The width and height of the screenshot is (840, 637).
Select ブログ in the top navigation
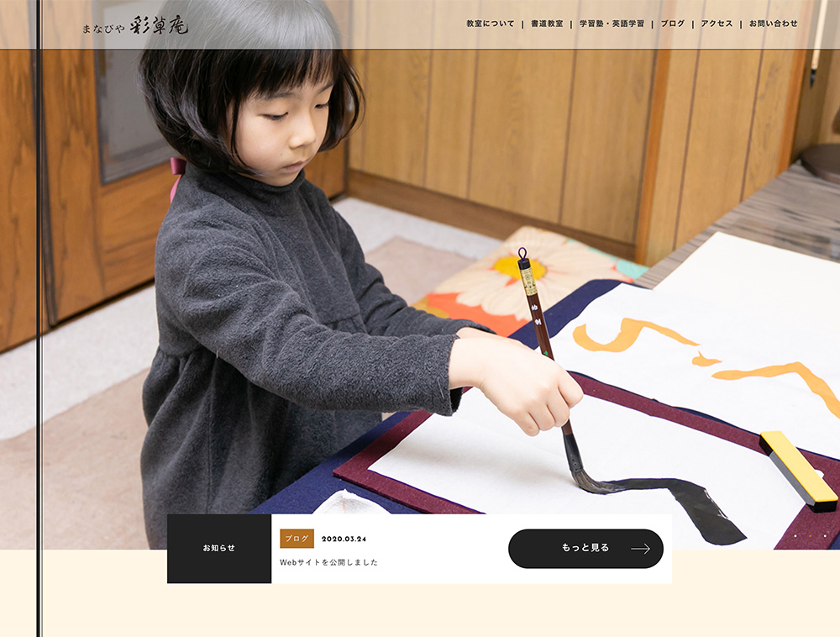click(x=672, y=24)
